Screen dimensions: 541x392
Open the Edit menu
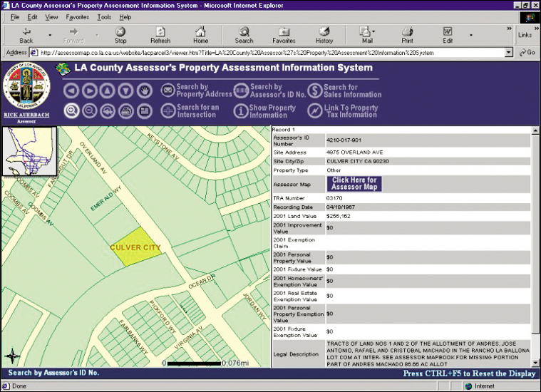coord(32,17)
